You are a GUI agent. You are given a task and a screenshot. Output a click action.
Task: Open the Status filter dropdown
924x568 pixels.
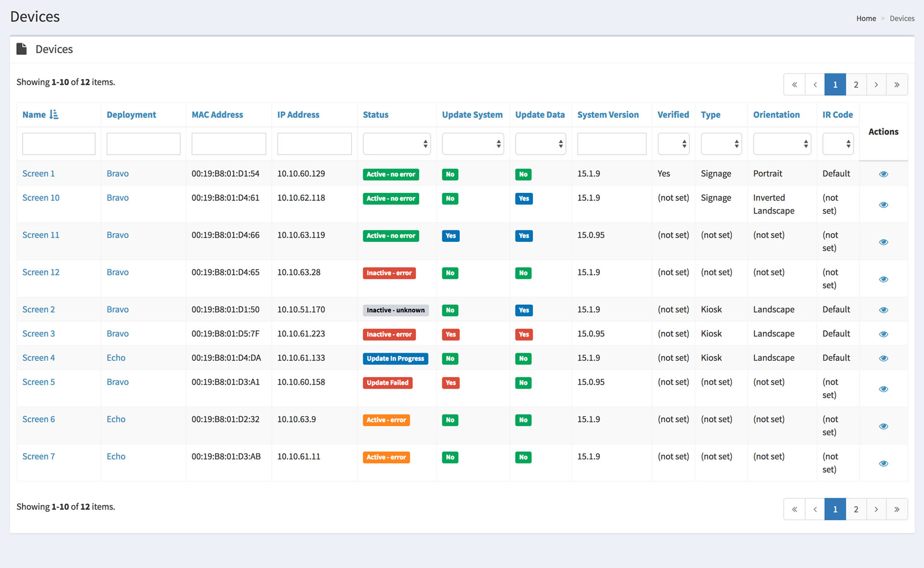click(x=396, y=144)
